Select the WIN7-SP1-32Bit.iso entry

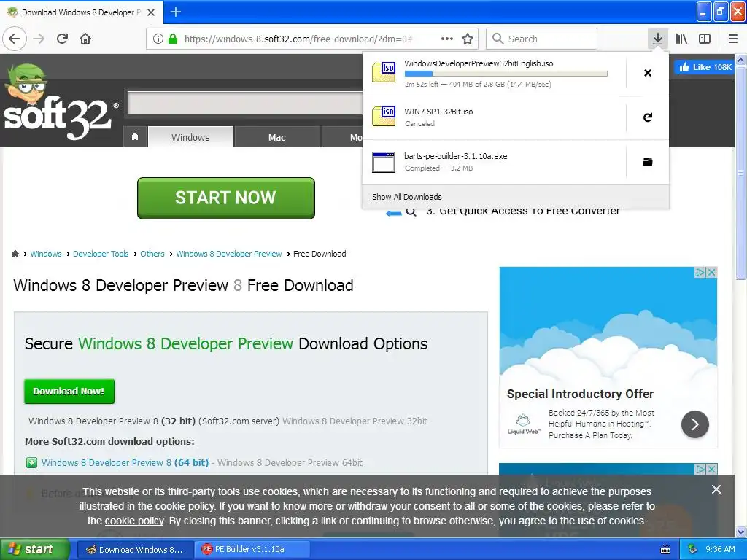pos(494,117)
